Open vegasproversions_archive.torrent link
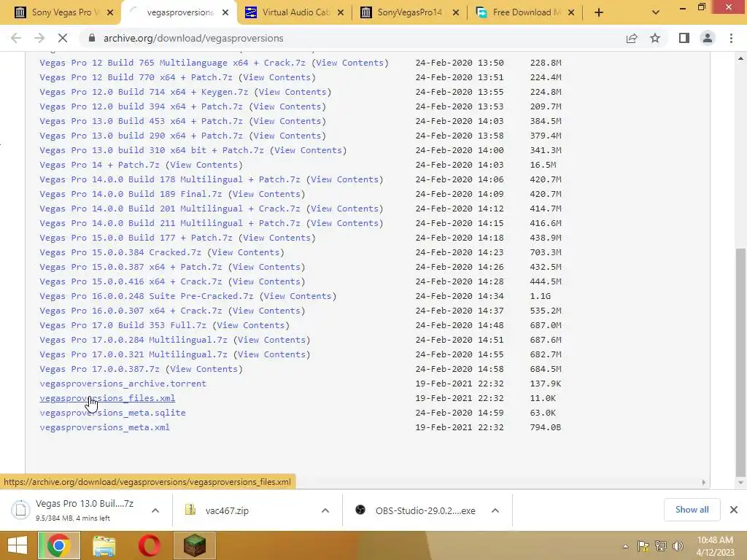The image size is (747, 560). click(x=123, y=384)
